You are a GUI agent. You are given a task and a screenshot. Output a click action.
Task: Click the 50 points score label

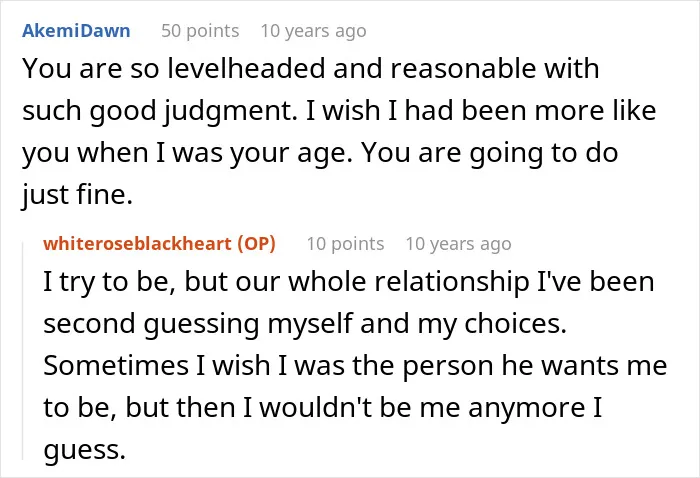[x=200, y=31]
